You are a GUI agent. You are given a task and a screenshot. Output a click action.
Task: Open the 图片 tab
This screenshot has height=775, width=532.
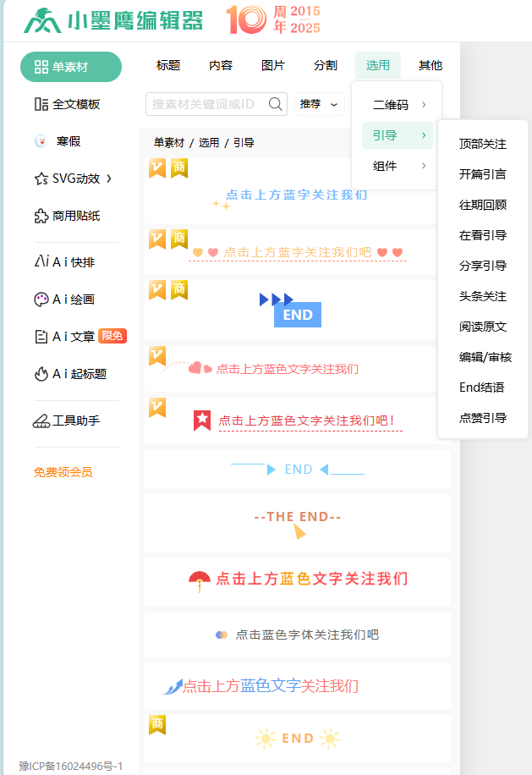(x=272, y=65)
